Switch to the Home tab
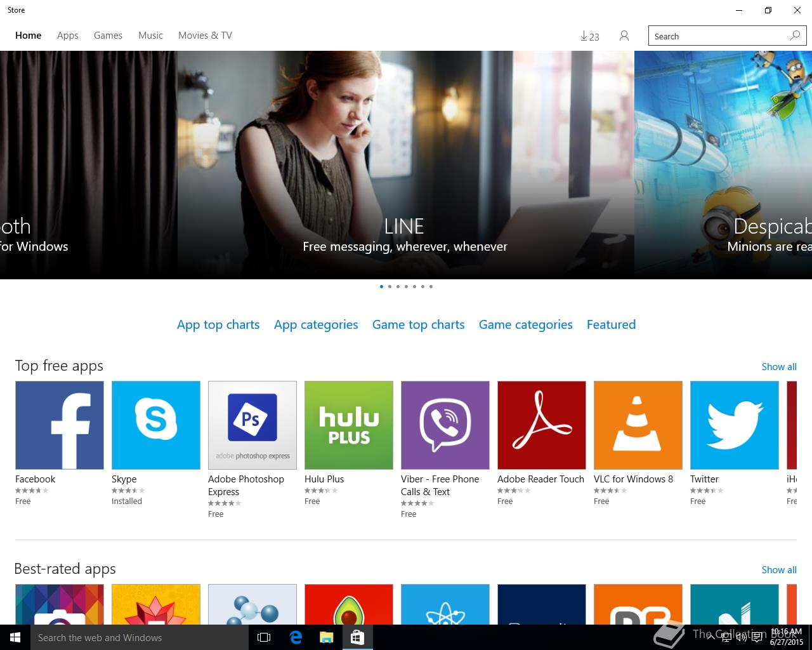Image resolution: width=812 pixels, height=650 pixels. pyautogui.click(x=29, y=36)
